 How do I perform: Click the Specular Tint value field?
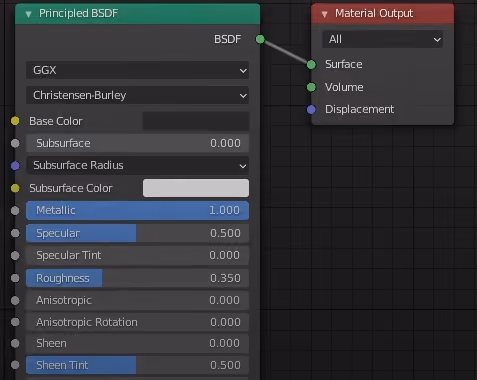coord(137,255)
